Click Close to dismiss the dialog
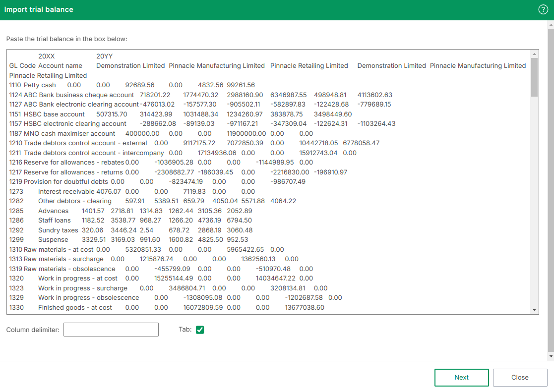Image resolution: width=554 pixels, height=392 pixels. tap(520, 377)
